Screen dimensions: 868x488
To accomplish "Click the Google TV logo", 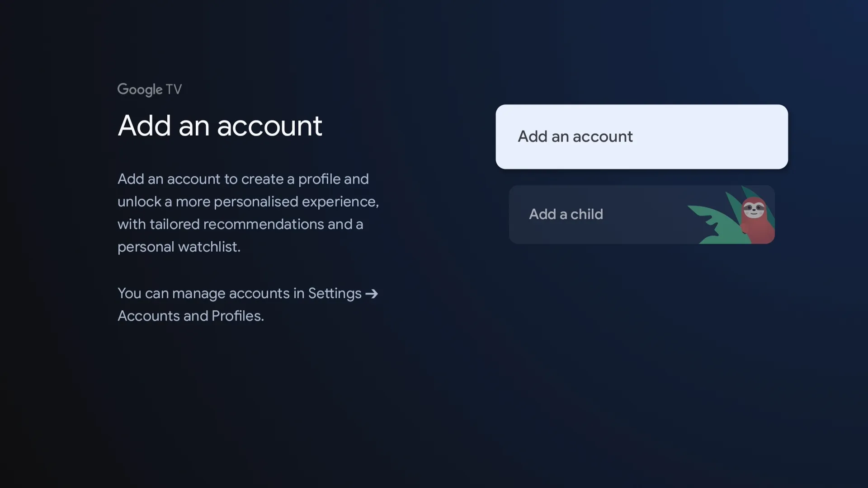I will [x=149, y=89].
